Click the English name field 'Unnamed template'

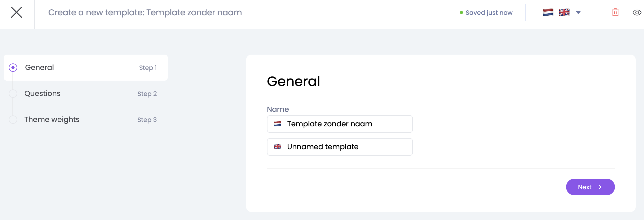[345, 147]
